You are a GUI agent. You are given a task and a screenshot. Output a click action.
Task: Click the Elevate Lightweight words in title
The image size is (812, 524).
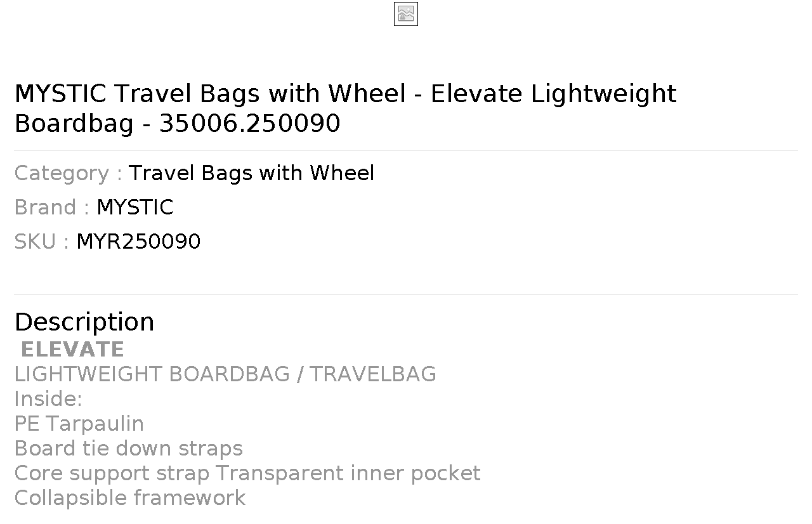click(x=554, y=94)
